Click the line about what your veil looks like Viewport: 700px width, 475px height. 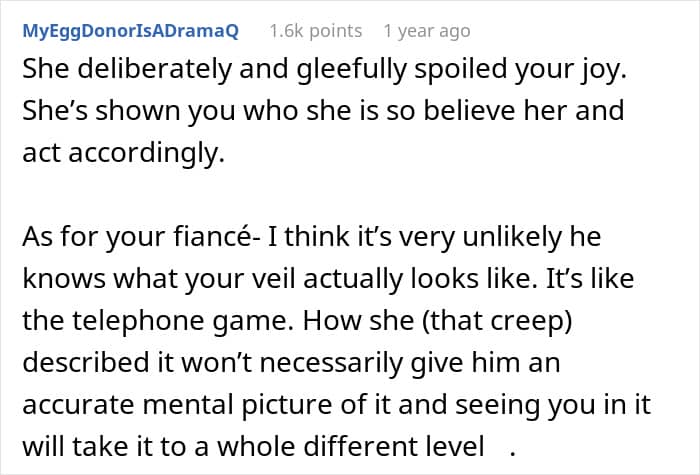(328, 279)
